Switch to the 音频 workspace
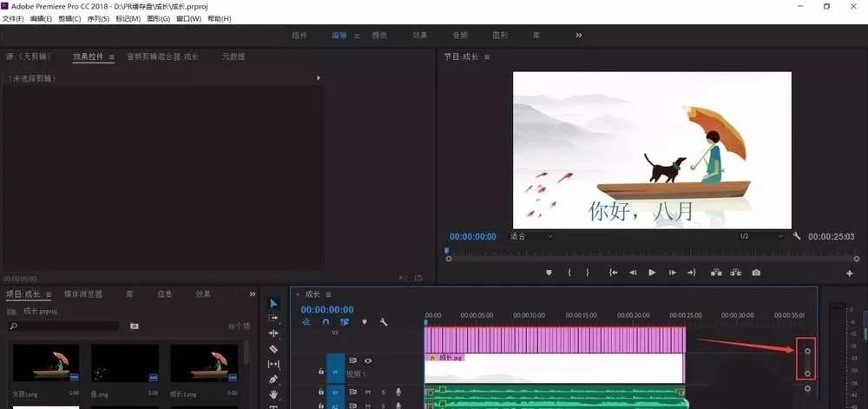The image size is (868, 409). [460, 35]
